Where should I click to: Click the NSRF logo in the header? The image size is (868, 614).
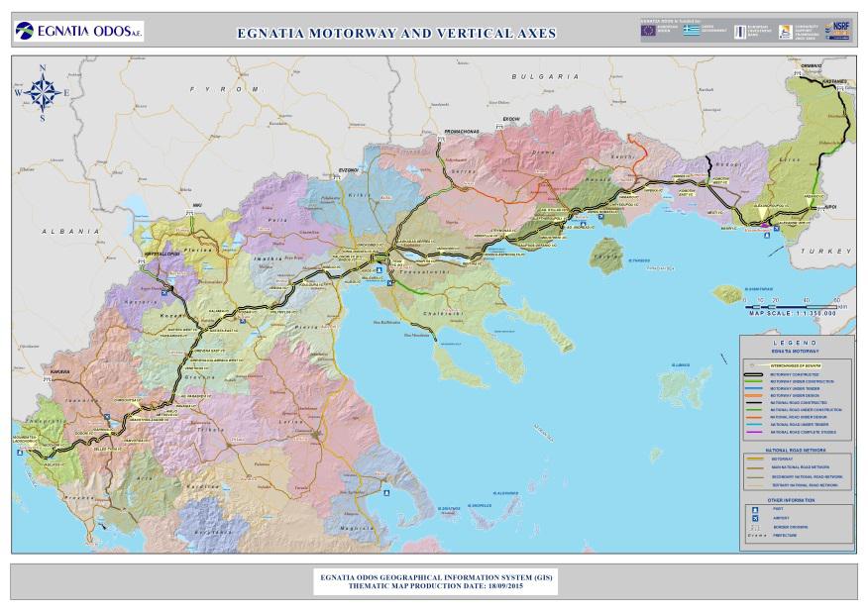(837, 32)
